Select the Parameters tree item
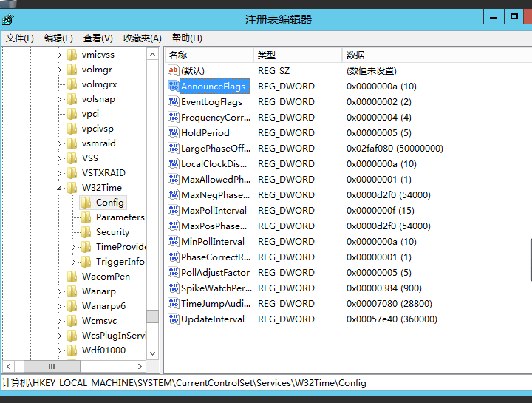 (120, 217)
